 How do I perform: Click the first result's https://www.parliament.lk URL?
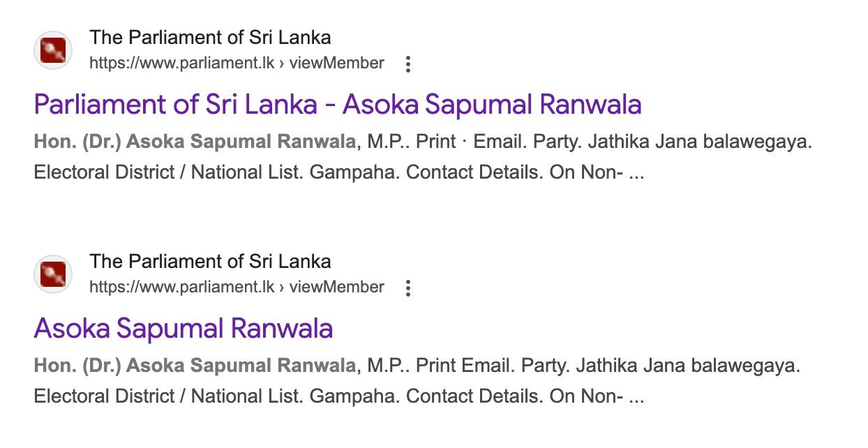pyautogui.click(x=182, y=64)
